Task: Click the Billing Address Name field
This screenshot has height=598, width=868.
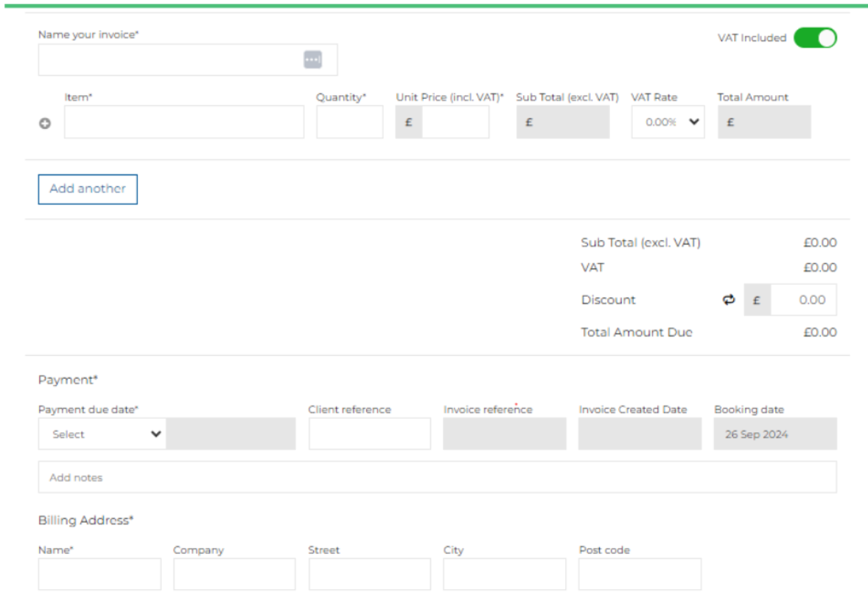Action: pos(99,574)
